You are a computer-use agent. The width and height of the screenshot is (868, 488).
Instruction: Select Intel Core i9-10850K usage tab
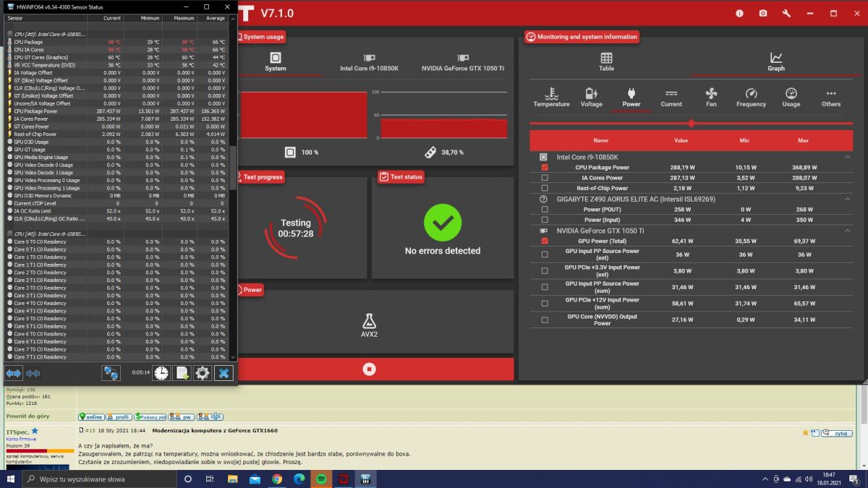point(369,62)
